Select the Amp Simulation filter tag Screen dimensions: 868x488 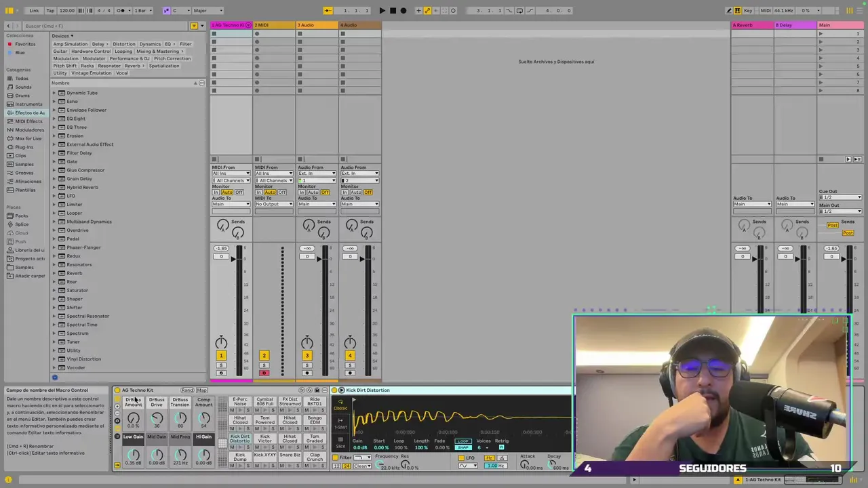pyautogui.click(x=71, y=44)
